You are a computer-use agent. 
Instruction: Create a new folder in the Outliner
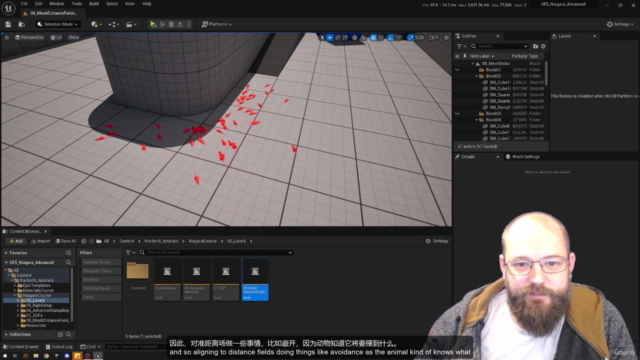click(x=536, y=47)
